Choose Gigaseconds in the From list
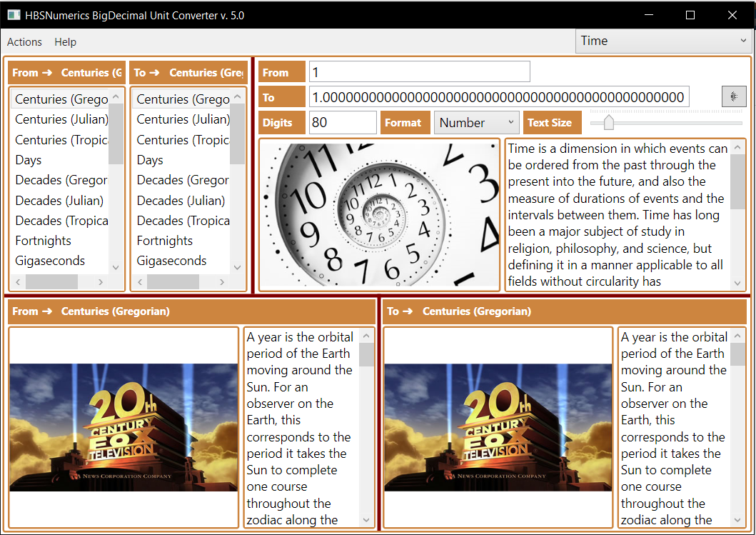 (x=50, y=261)
